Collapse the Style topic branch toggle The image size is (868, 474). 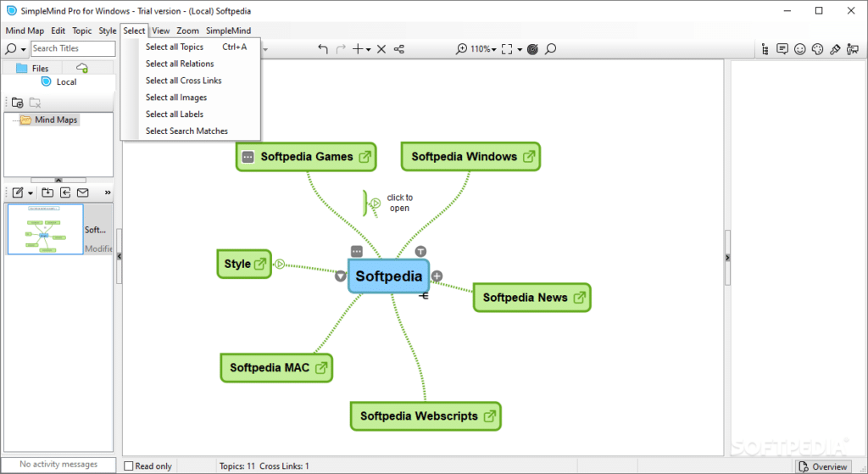[280, 264]
